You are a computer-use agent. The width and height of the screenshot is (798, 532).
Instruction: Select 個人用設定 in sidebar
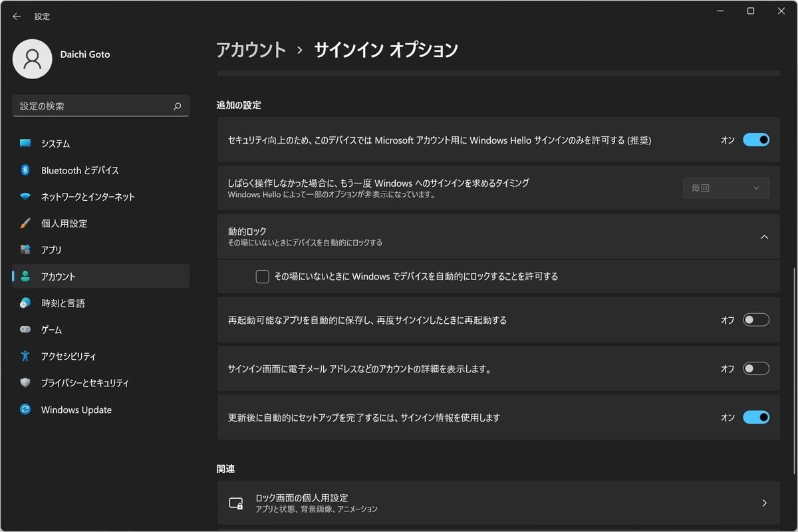pyautogui.click(x=101, y=223)
